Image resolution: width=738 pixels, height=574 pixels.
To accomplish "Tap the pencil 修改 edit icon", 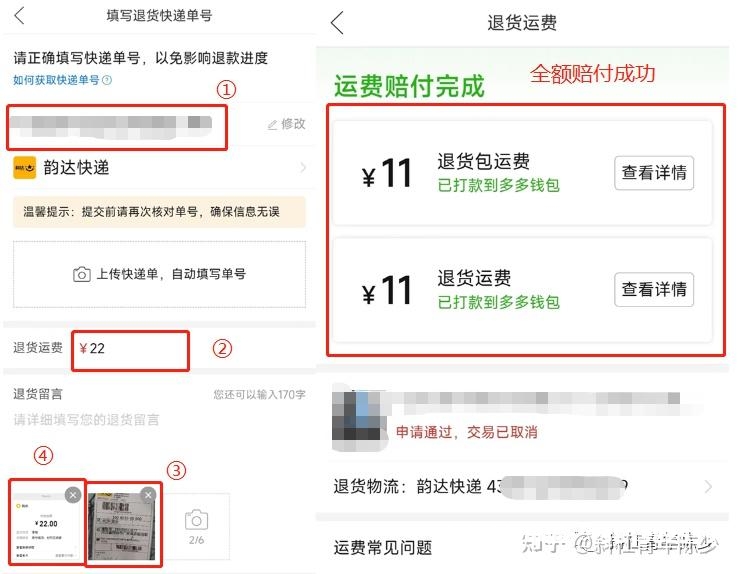I will coord(273,125).
